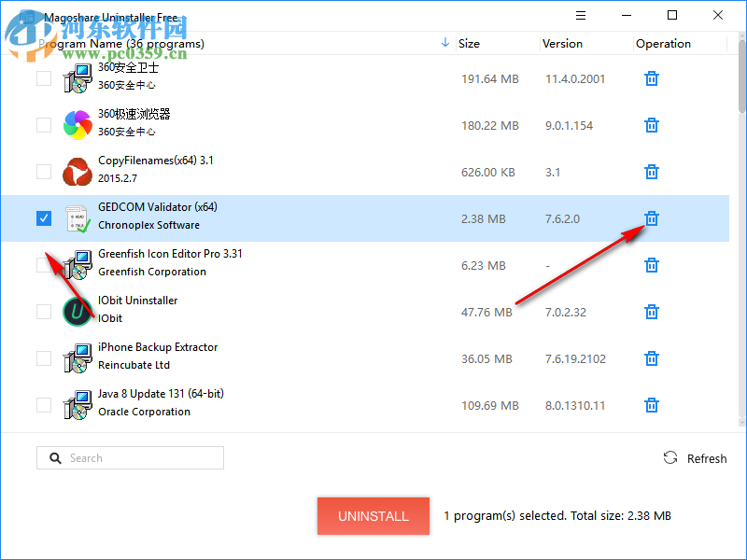Click the trash icon for Java 8 Update 131
This screenshot has height=560, width=747.
point(651,405)
